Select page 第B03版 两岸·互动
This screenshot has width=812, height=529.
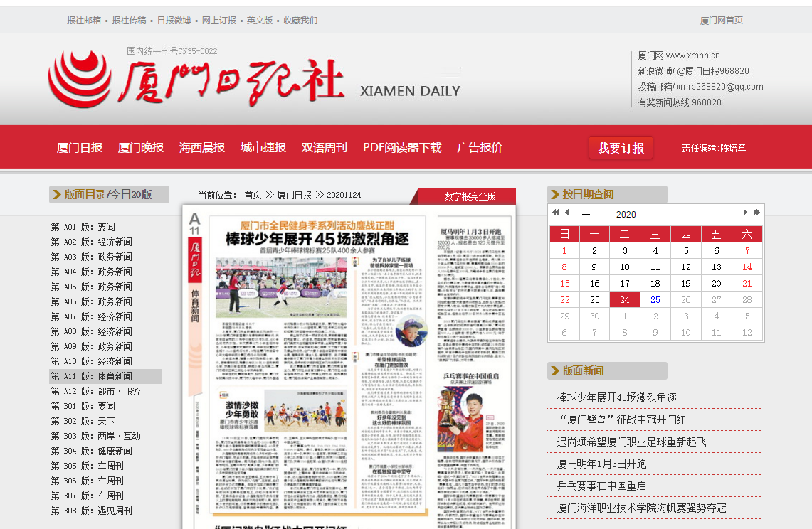click(x=95, y=436)
